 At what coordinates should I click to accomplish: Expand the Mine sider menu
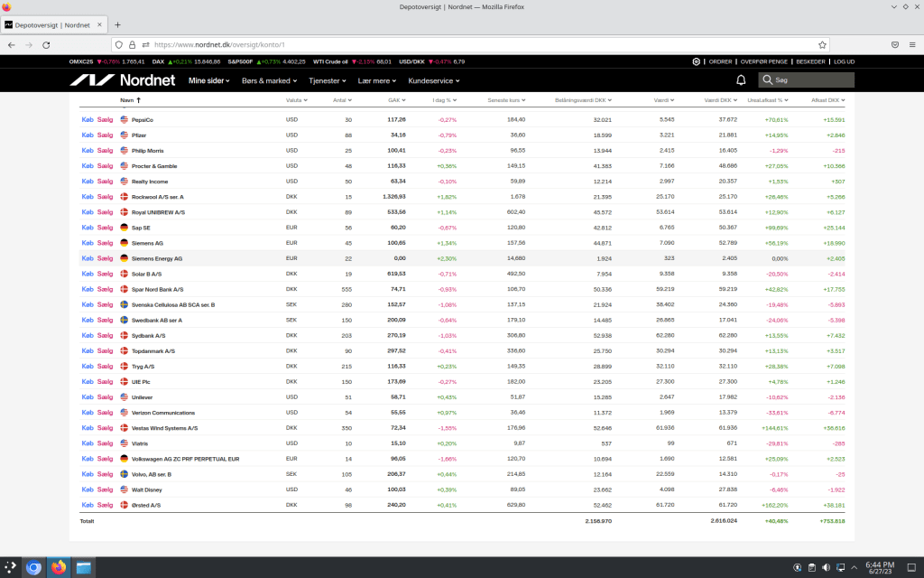[208, 80]
